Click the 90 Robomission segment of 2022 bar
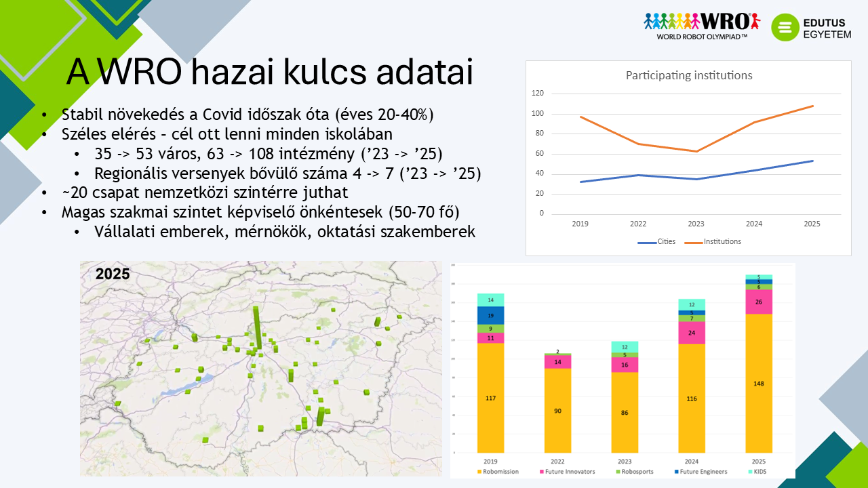The width and height of the screenshot is (868, 488). point(557,411)
